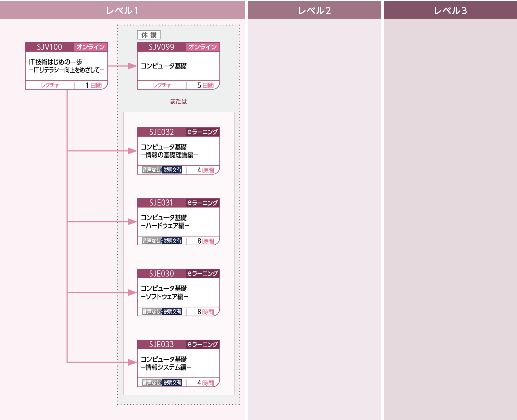This screenshot has height=420, width=517.
Task: Click the 音声なし tag on SJE030
Action: [152, 312]
